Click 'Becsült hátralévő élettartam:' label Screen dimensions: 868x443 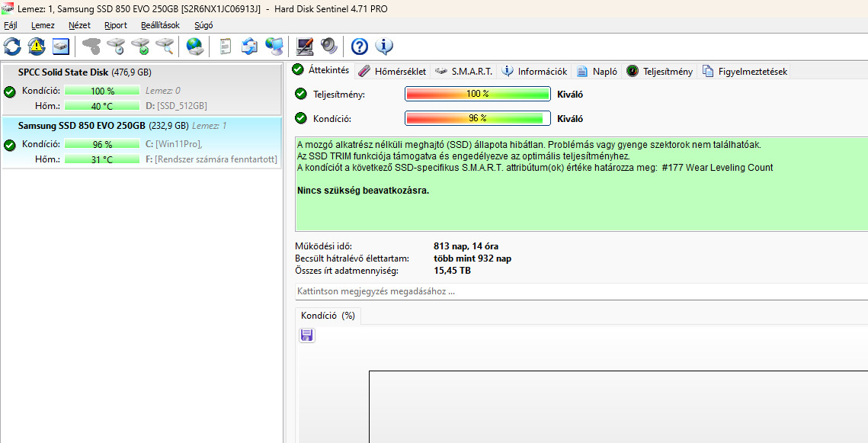tap(352, 258)
